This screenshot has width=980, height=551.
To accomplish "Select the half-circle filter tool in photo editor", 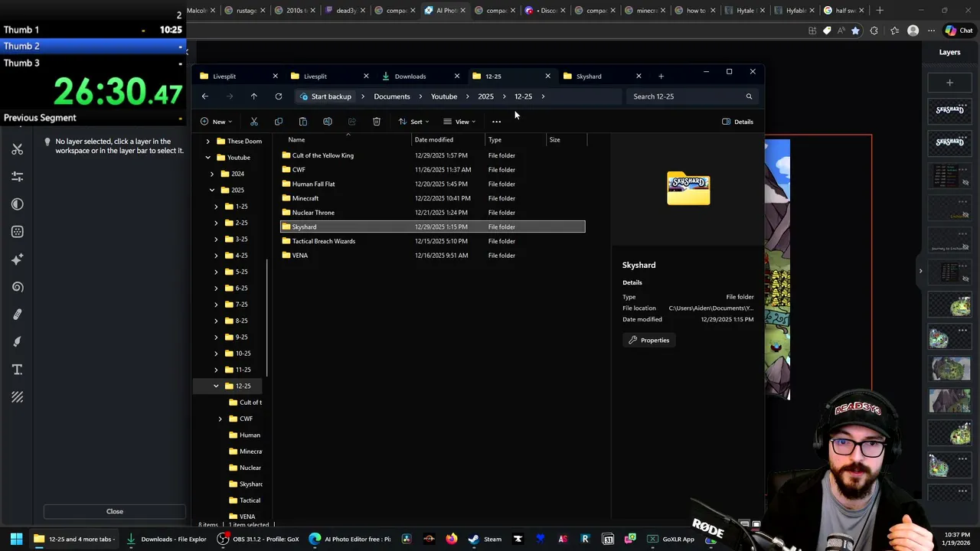I will click(18, 204).
